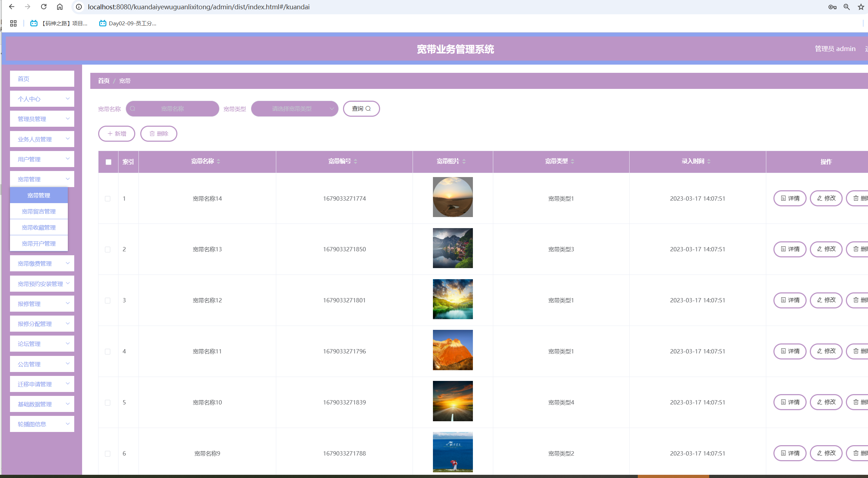Expand the 个人中心 sidebar menu
Screen dimensions: 868x478
click(x=42, y=99)
